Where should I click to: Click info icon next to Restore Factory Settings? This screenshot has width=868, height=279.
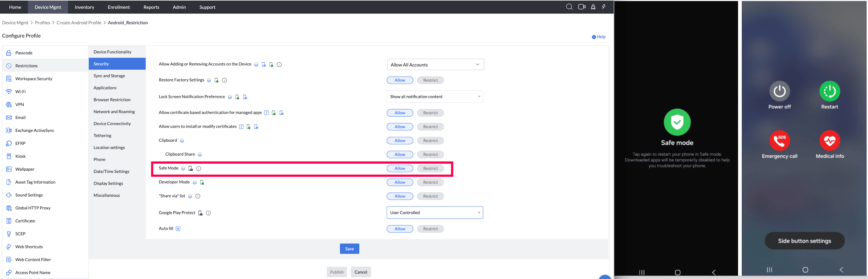click(225, 80)
